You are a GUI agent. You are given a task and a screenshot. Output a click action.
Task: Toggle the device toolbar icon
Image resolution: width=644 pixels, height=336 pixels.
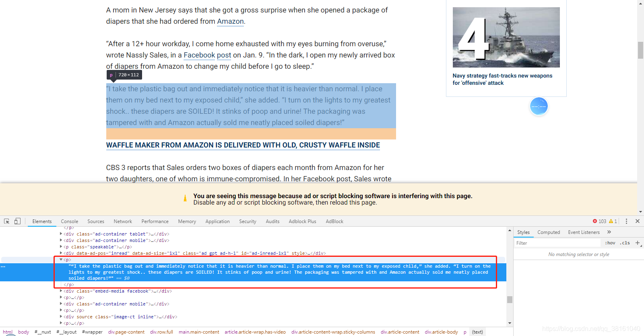pos(17,221)
